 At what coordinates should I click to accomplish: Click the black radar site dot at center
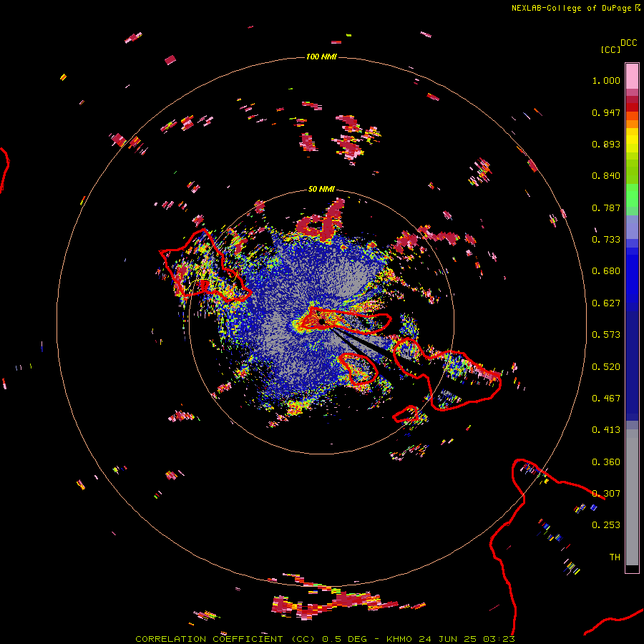[x=322, y=321]
